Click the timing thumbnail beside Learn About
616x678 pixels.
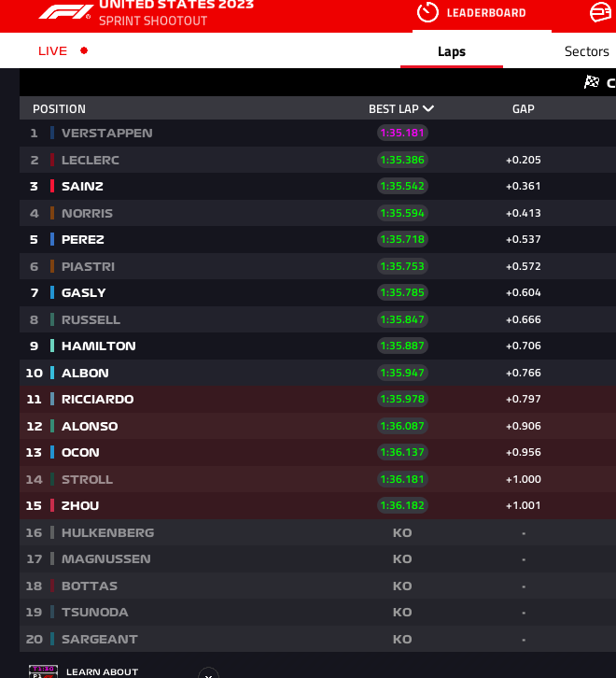(43, 671)
